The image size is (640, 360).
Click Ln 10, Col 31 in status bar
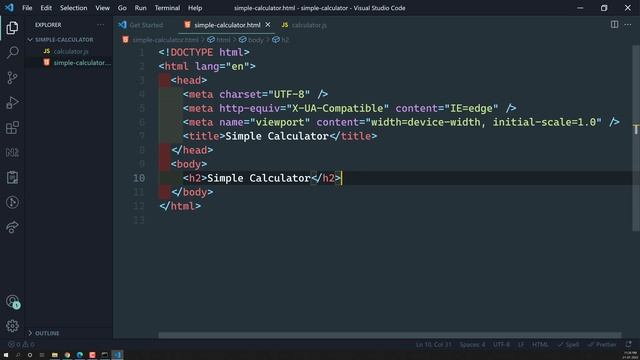click(x=433, y=344)
